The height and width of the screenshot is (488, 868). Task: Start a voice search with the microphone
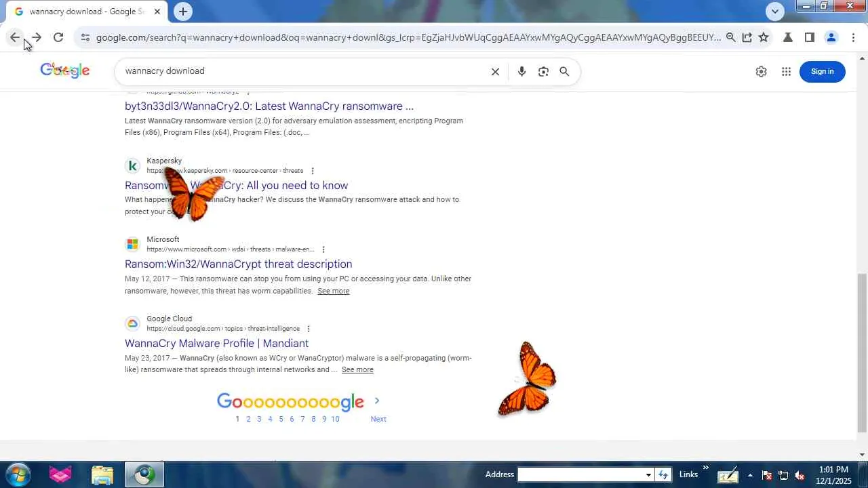(521, 71)
